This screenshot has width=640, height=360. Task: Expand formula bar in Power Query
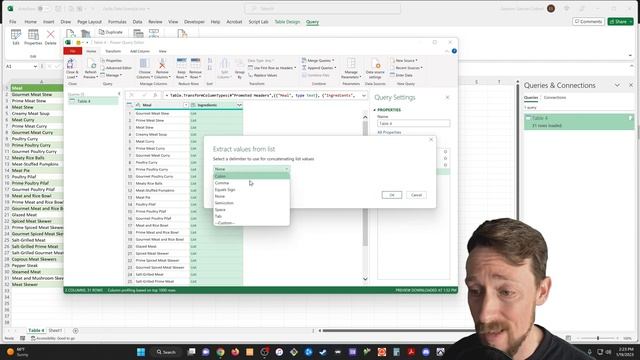[363, 96]
